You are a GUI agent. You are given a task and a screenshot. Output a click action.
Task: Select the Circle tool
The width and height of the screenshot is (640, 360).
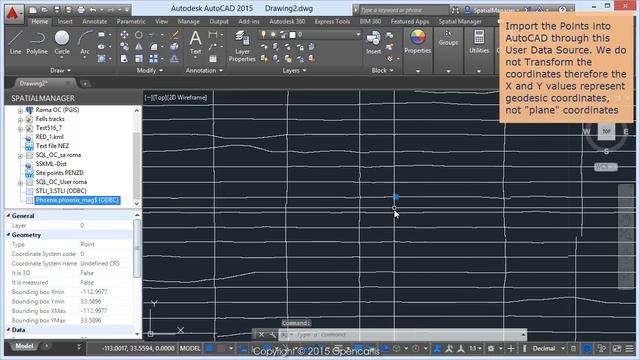coord(62,42)
